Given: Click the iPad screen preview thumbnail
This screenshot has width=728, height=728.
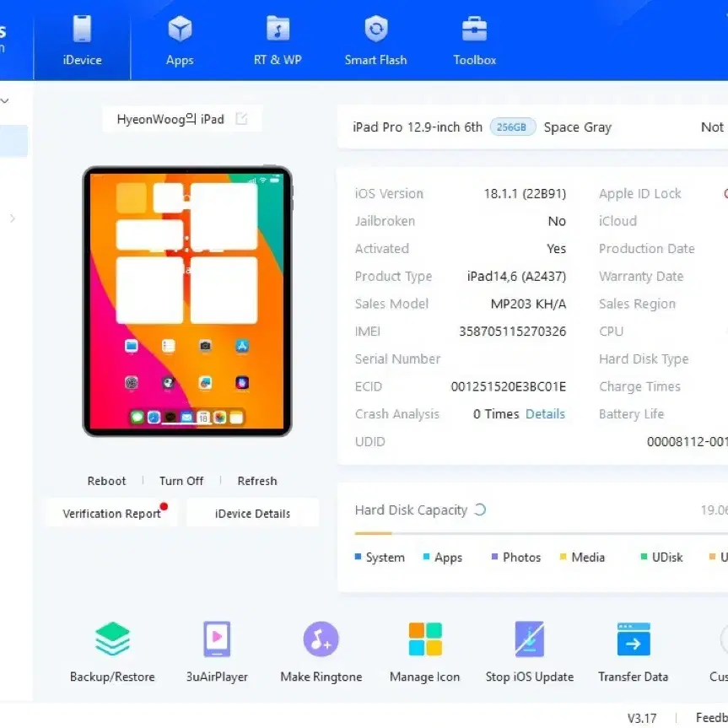Looking at the screenshot, I should point(187,301).
